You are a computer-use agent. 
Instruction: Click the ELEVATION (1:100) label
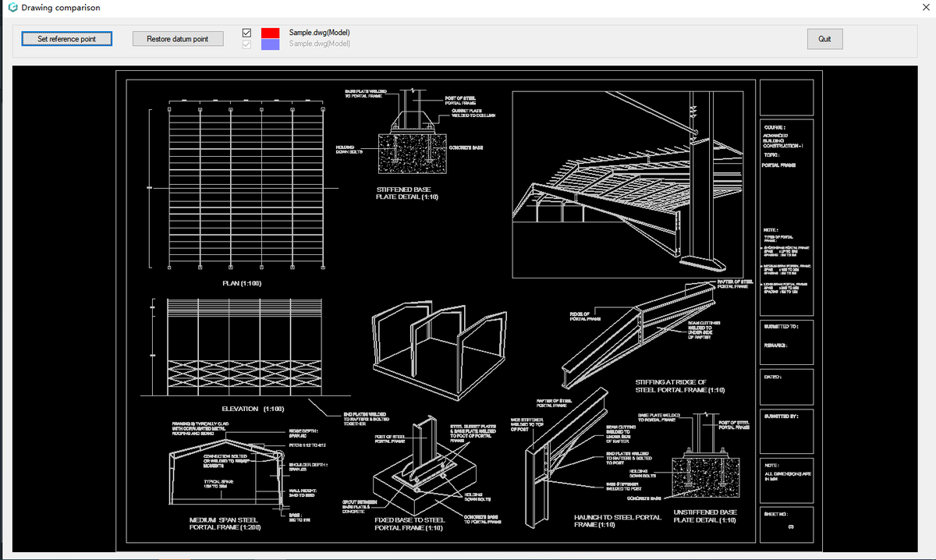pyautogui.click(x=253, y=409)
